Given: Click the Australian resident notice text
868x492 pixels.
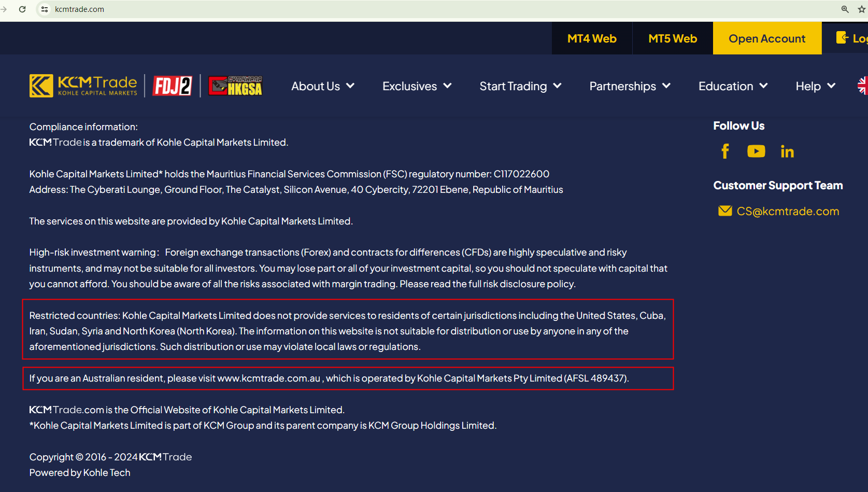Looking at the screenshot, I should click(329, 378).
